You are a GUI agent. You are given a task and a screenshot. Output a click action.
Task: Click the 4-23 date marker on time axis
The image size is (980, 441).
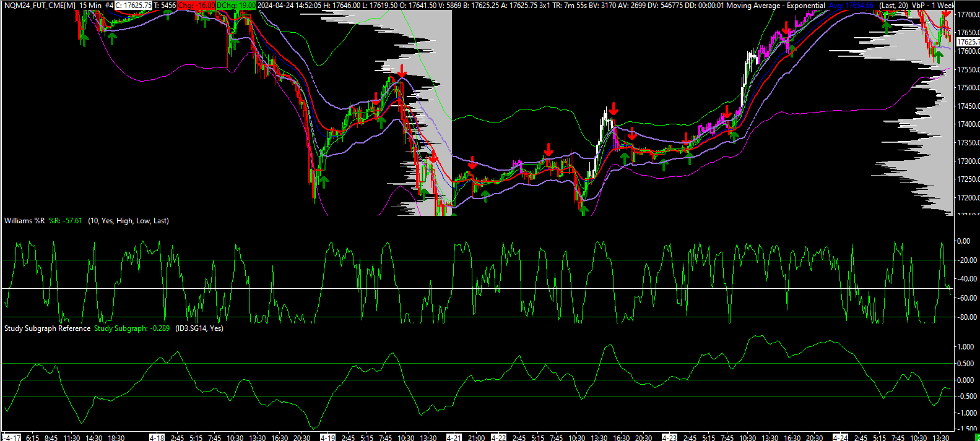click(x=669, y=437)
